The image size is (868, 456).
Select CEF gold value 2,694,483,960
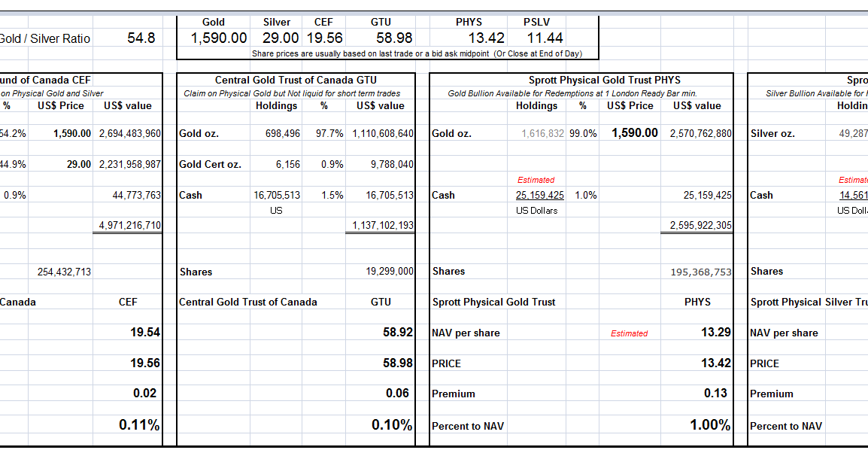point(130,133)
